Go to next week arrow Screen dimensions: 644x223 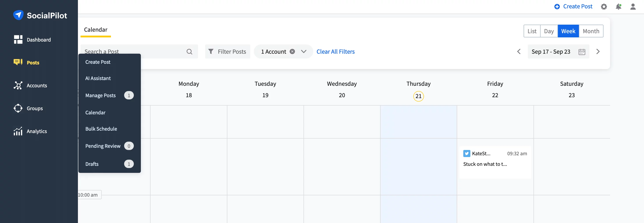(x=598, y=51)
